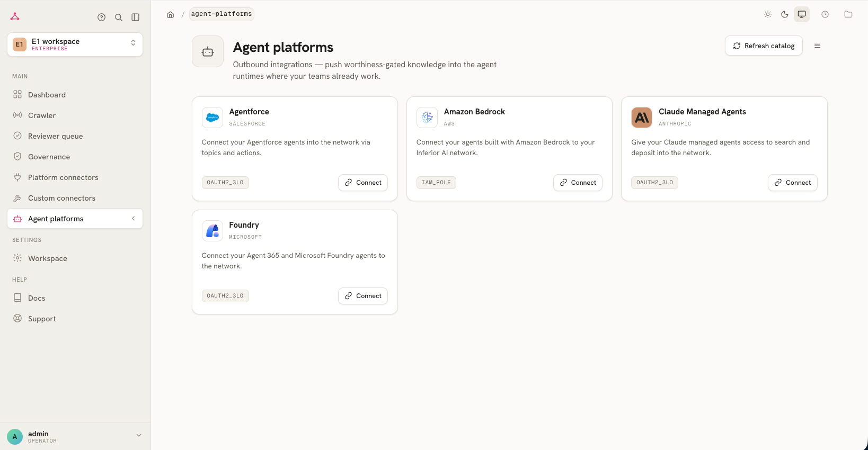Open folder icon in top bar

pyautogui.click(x=848, y=14)
